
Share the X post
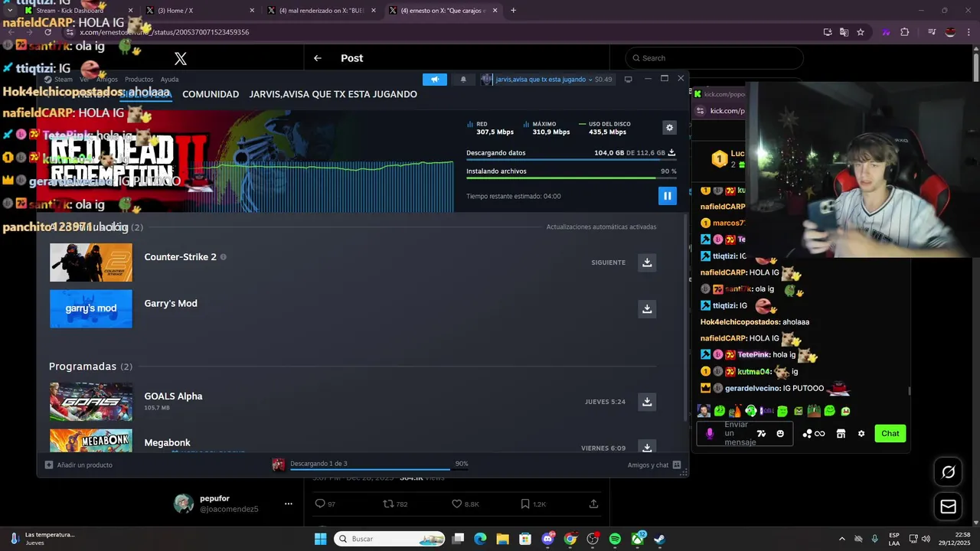[x=593, y=504]
